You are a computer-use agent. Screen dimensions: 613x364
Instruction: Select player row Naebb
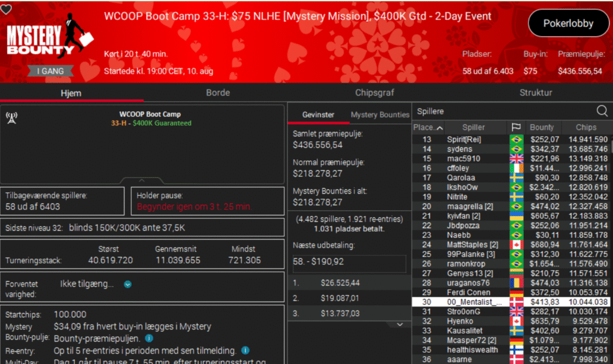(512, 235)
